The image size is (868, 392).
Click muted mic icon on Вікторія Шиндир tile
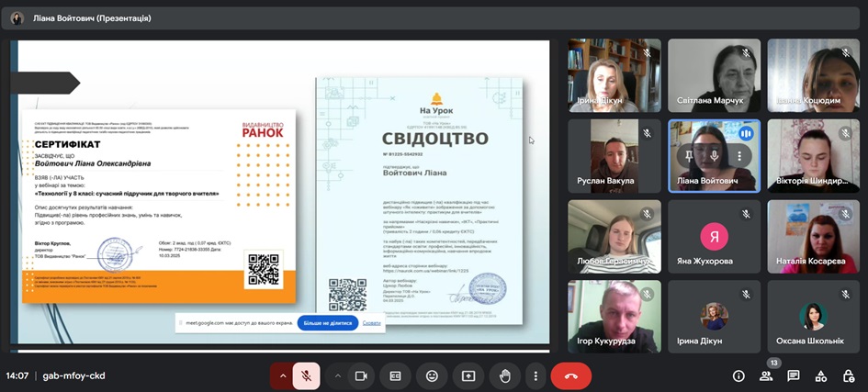pyautogui.click(x=845, y=133)
